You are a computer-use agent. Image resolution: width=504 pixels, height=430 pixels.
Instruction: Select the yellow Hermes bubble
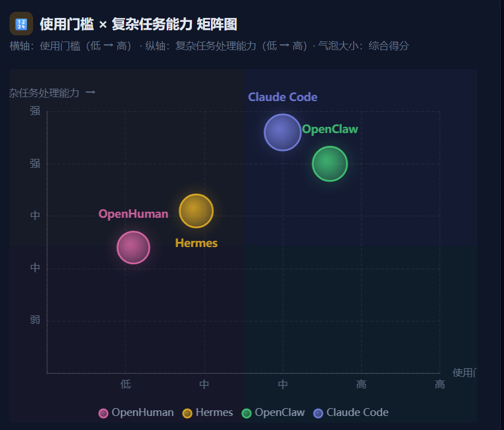coord(196,211)
